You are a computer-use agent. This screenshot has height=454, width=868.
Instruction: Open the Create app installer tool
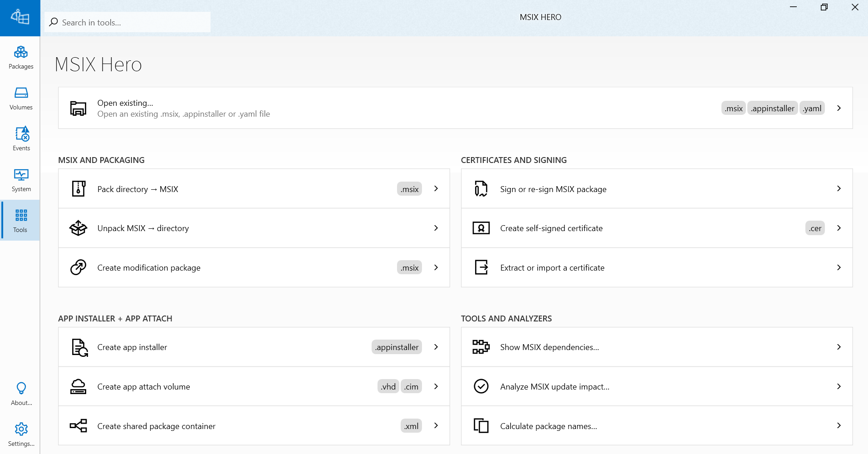pyautogui.click(x=254, y=347)
